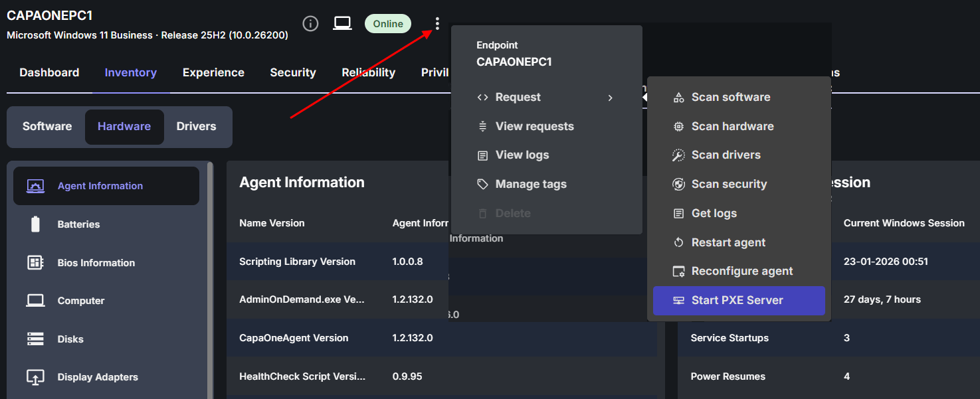Click the Disks icon in sidebar
Viewport: 980px width, 399px height.
coord(35,339)
